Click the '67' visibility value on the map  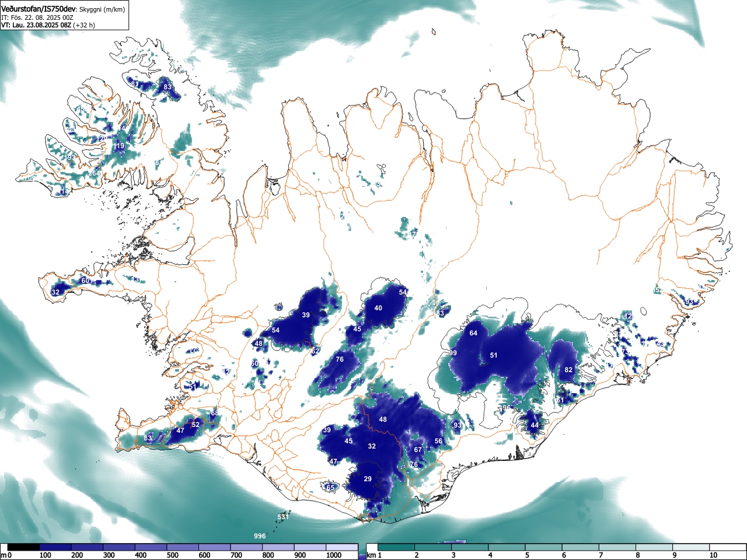[x=418, y=450]
